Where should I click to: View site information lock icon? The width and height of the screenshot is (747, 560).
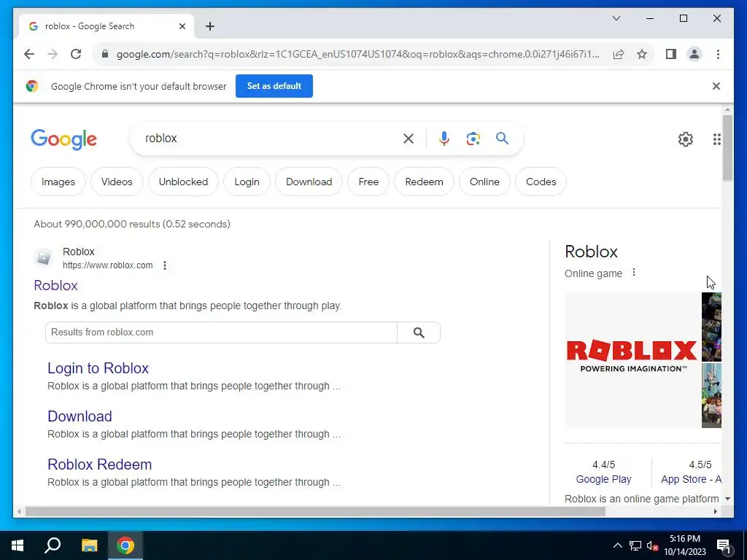click(105, 54)
